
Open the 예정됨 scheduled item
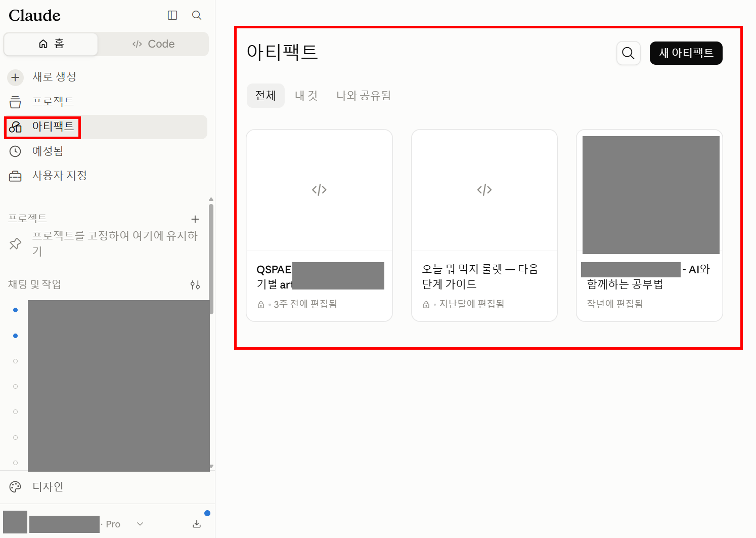(x=106, y=151)
